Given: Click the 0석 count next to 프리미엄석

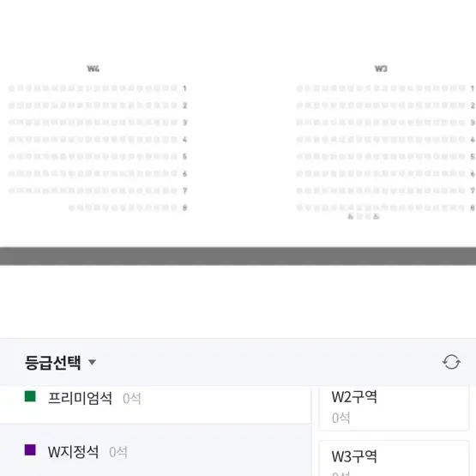Looking at the screenshot, I should [x=132, y=399].
